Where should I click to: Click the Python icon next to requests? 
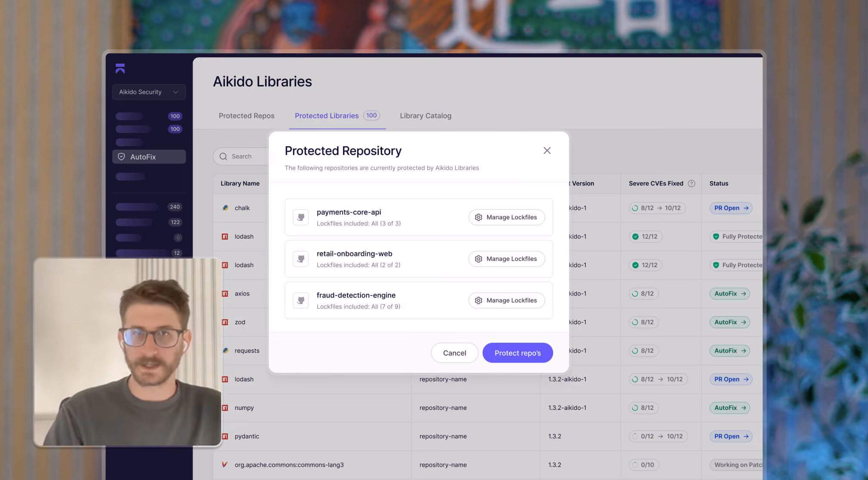click(x=225, y=351)
